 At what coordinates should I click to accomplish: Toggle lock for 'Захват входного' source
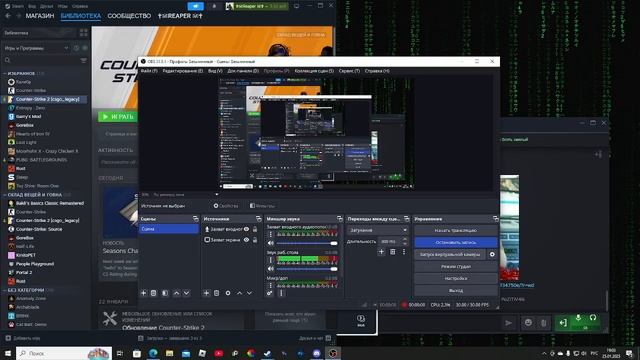(255, 229)
